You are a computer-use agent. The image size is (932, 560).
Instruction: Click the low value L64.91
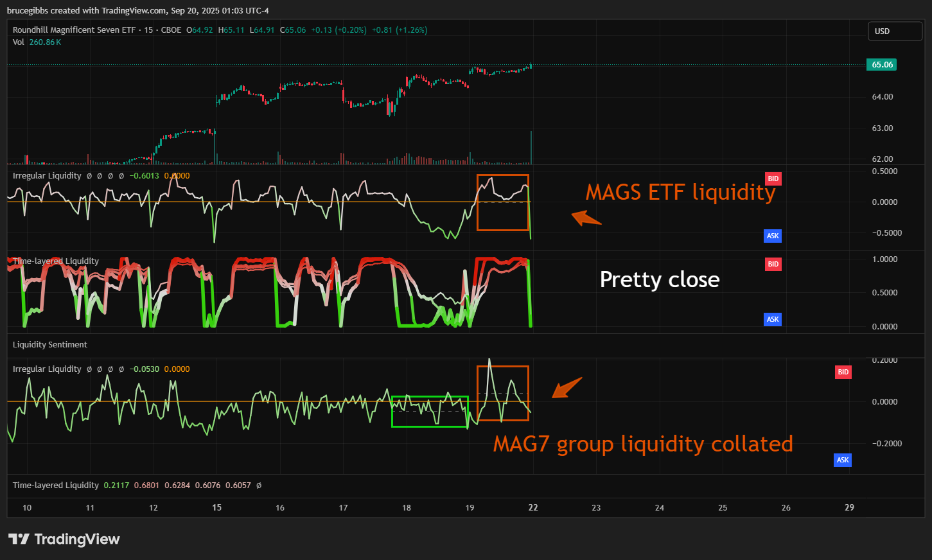coord(262,30)
